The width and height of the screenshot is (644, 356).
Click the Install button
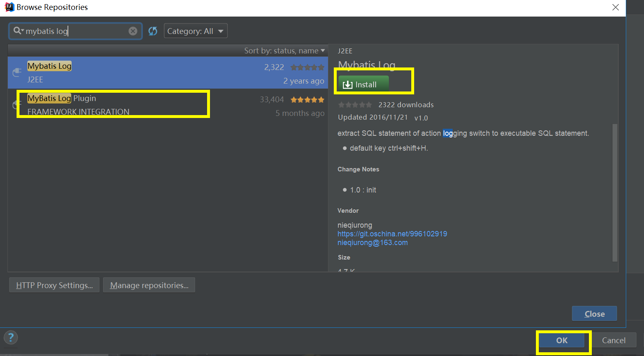coord(364,84)
